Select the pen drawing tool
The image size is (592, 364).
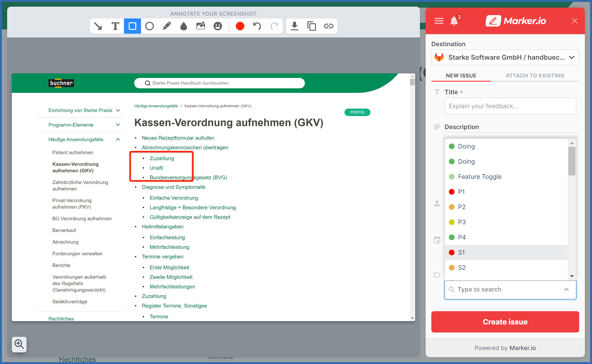click(x=166, y=26)
